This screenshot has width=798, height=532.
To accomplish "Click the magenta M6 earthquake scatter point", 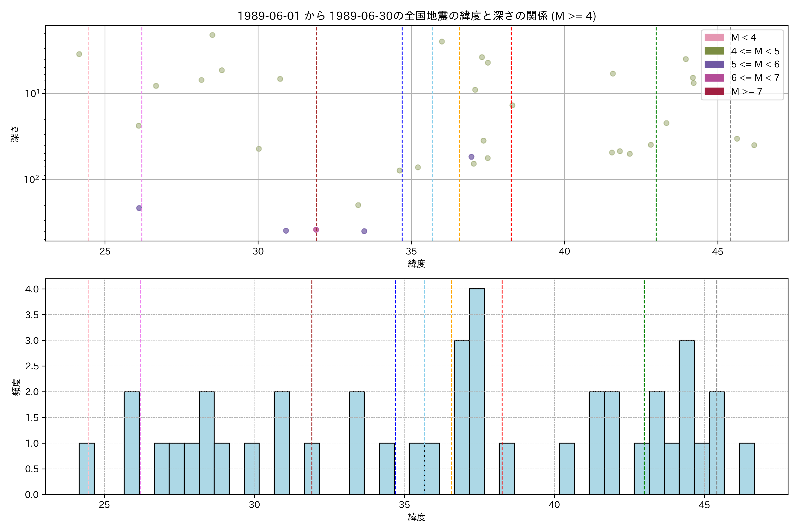I will pos(316,230).
